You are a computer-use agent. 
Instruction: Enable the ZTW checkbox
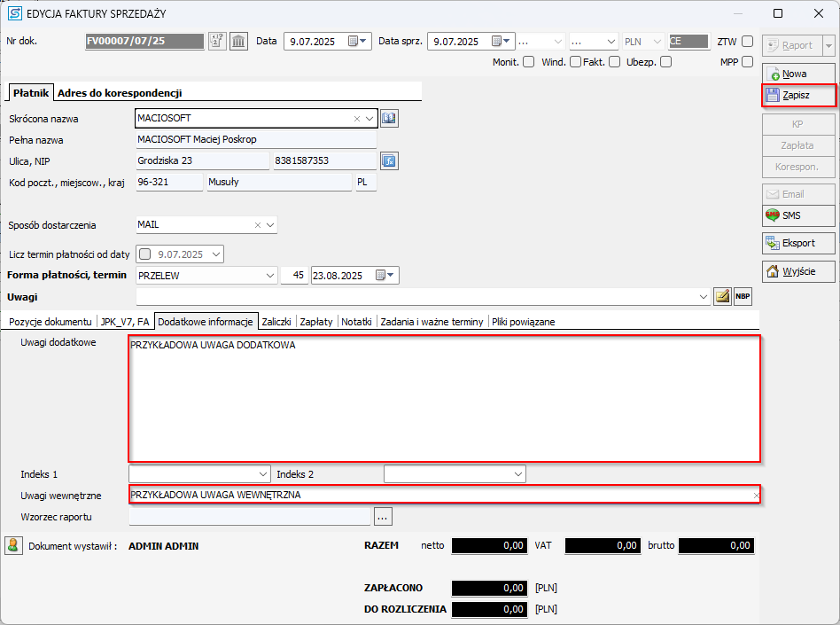pos(747,42)
